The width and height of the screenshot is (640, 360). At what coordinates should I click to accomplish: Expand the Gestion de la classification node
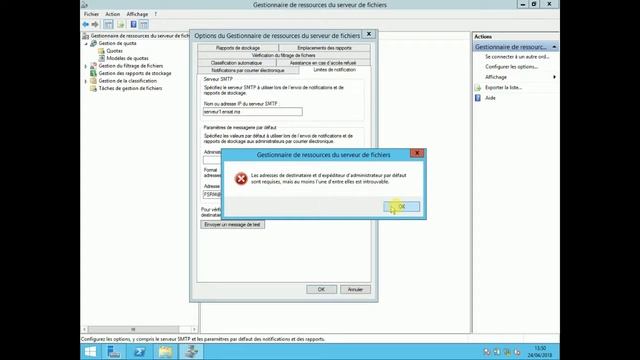click(x=86, y=81)
